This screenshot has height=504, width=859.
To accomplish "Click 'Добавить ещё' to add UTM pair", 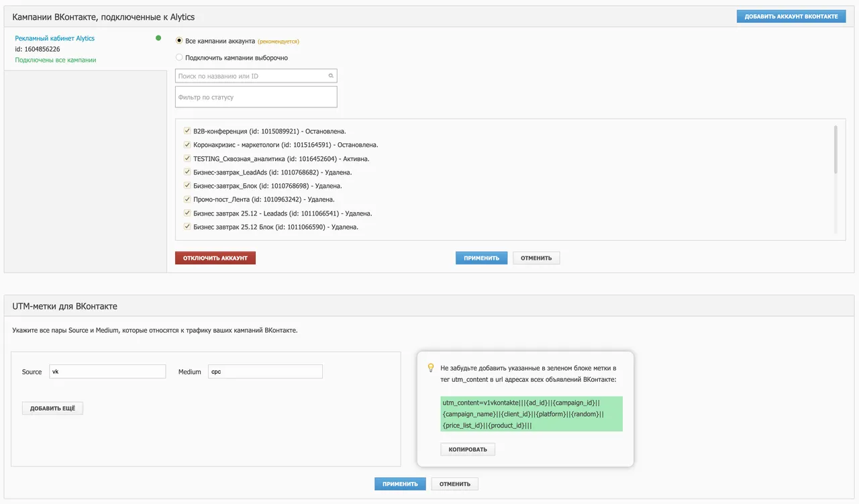I will click(x=52, y=408).
